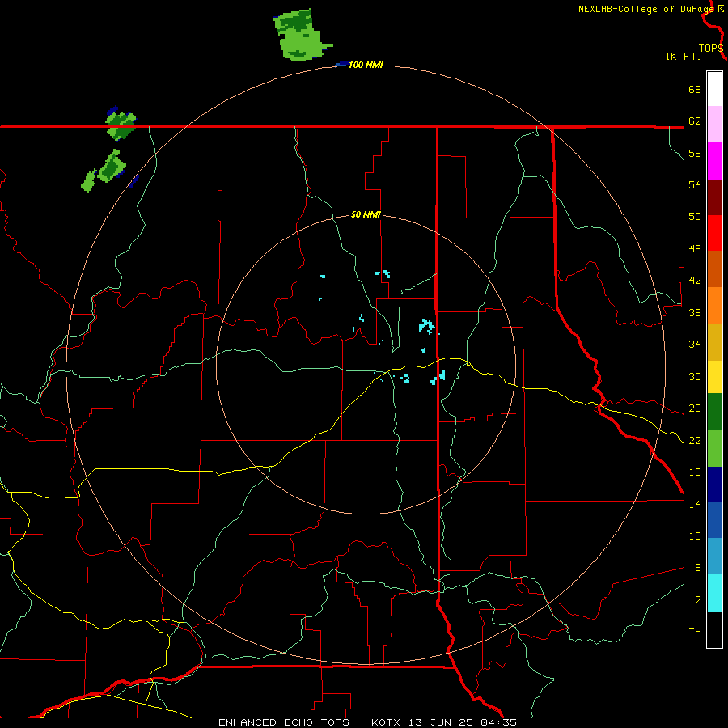This screenshot has width=728, height=728.
Task: Click the medium blue legend swatch
Action: (714, 520)
